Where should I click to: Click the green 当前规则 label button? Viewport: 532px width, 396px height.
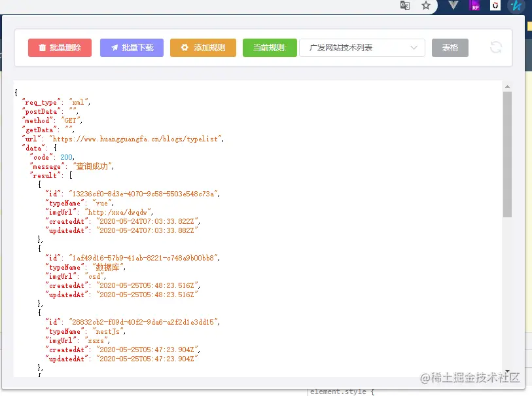click(x=270, y=48)
